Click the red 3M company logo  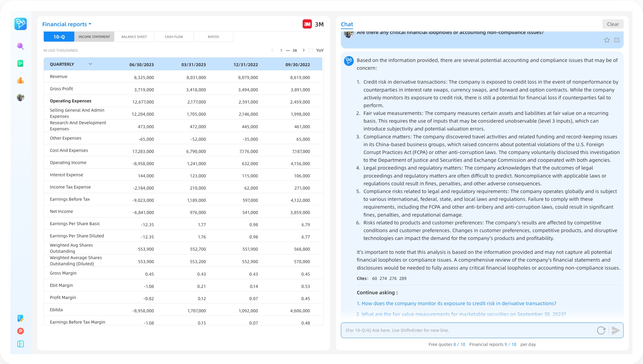308,24
